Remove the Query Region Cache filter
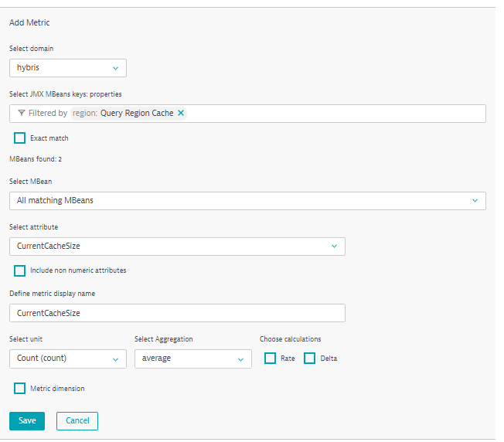This screenshot has height=442, width=504. pos(181,113)
